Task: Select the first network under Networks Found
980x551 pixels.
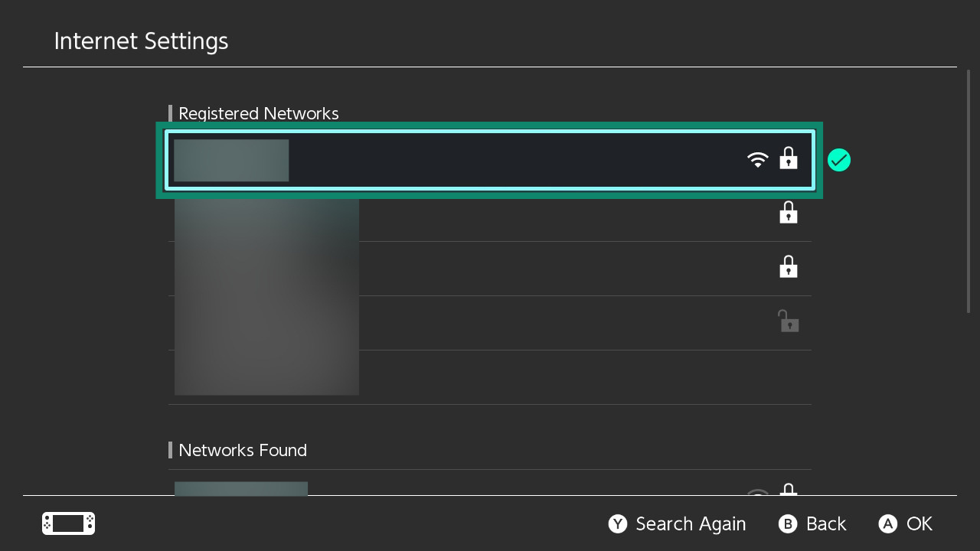Action: coord(490,483)
